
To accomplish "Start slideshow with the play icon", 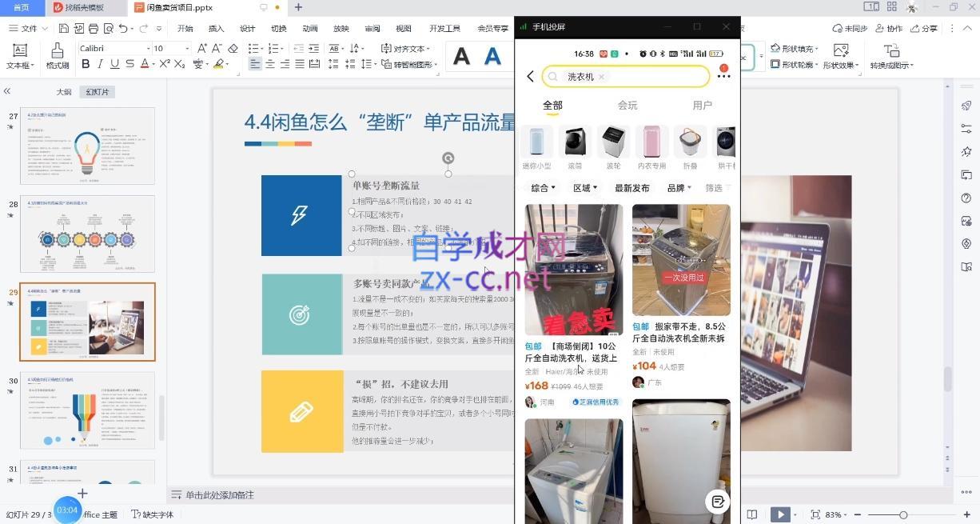I will point(780,514).
